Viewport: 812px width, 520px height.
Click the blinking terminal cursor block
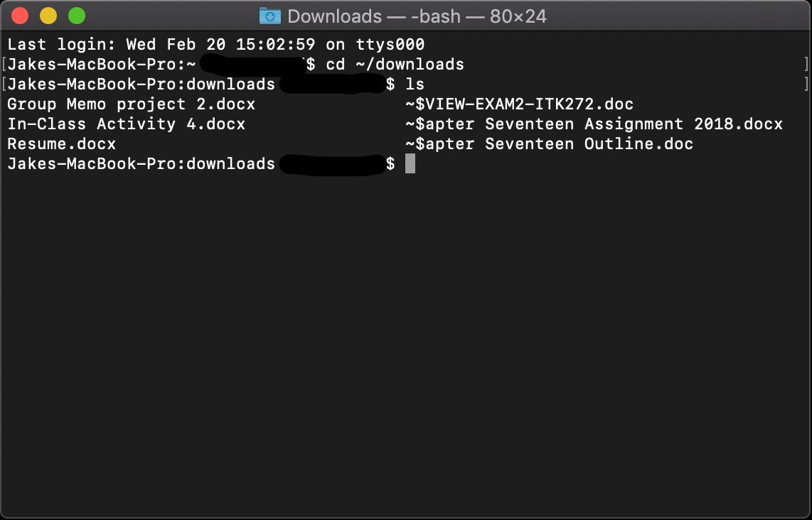[x=410, y=163]
